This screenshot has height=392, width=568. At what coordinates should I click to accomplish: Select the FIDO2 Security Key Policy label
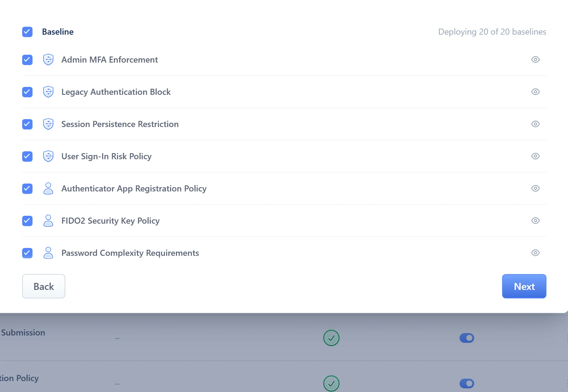[111, 221]
